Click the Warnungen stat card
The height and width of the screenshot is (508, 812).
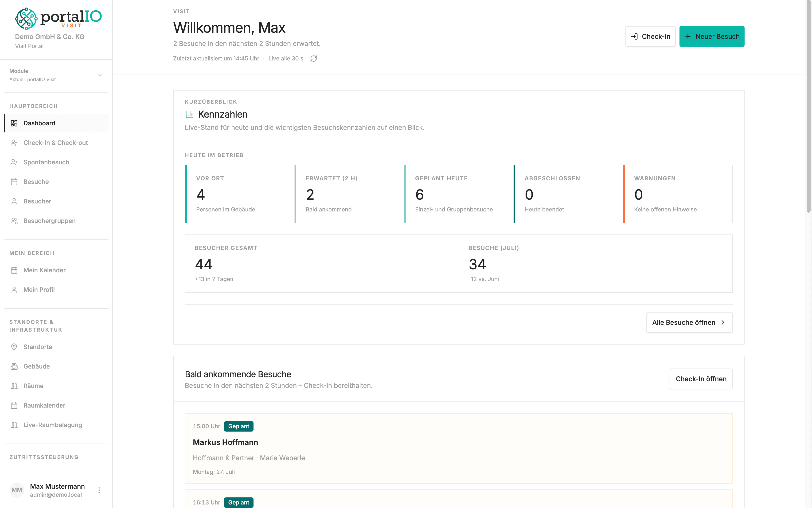pos(678,194)
